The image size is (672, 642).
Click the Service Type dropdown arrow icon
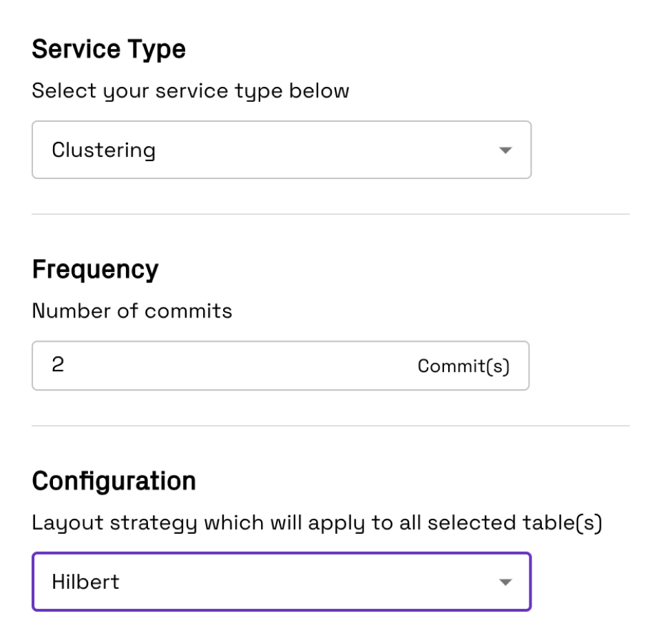pos(505,150)
